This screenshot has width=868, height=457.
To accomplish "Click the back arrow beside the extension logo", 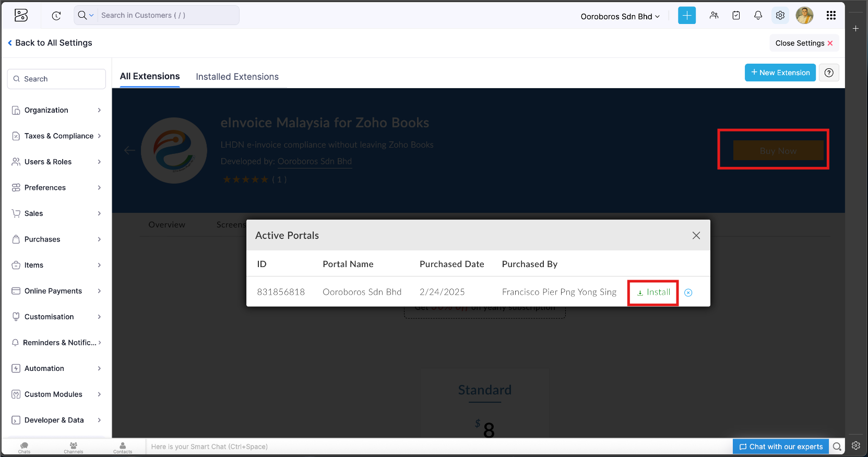I will click(x=129, y=150).
